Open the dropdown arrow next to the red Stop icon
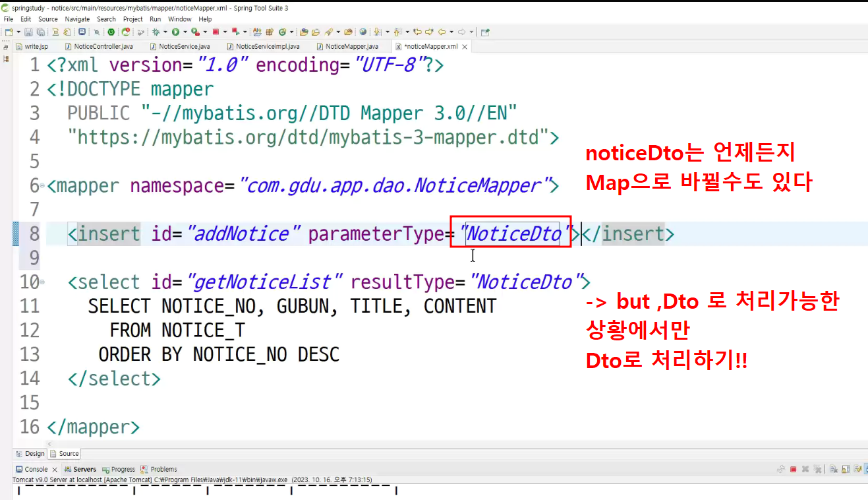This screenshot has width=868, height=500. click(224, 32)
